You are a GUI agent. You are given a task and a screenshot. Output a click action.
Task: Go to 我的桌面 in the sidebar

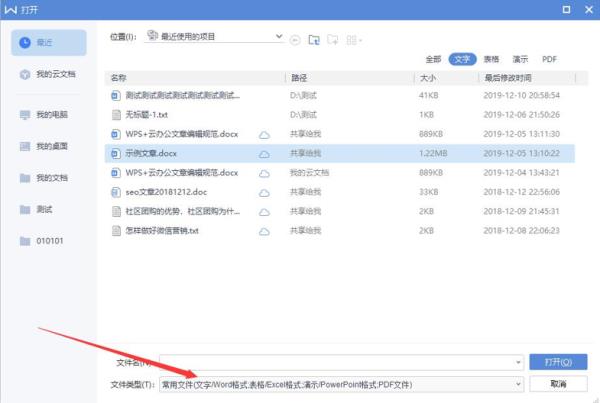[x=48, y=147]
